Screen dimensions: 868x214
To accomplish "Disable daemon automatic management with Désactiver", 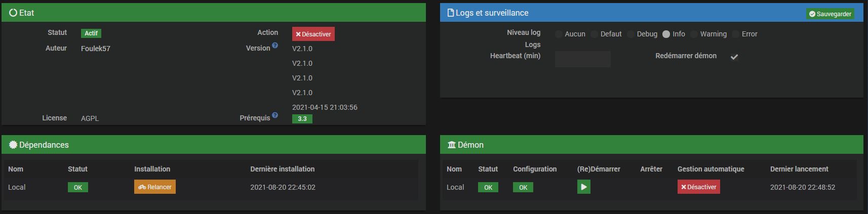I will click(698, 187).
